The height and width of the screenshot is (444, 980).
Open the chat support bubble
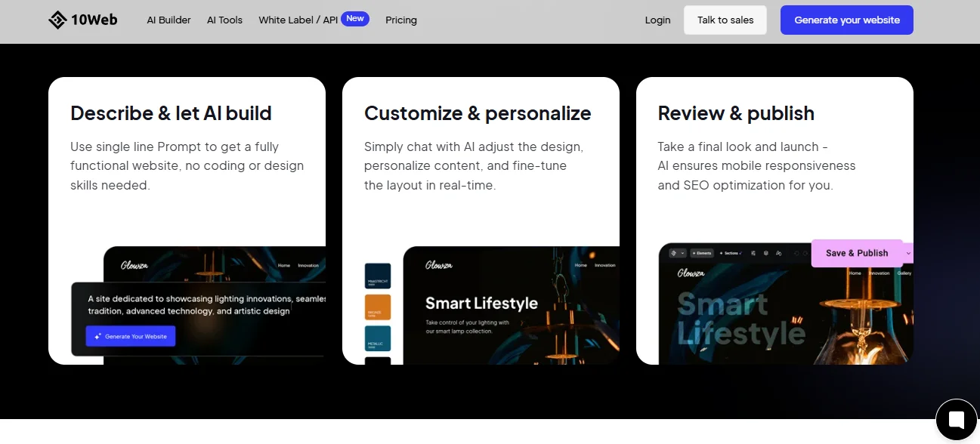[x=956, y=420]
